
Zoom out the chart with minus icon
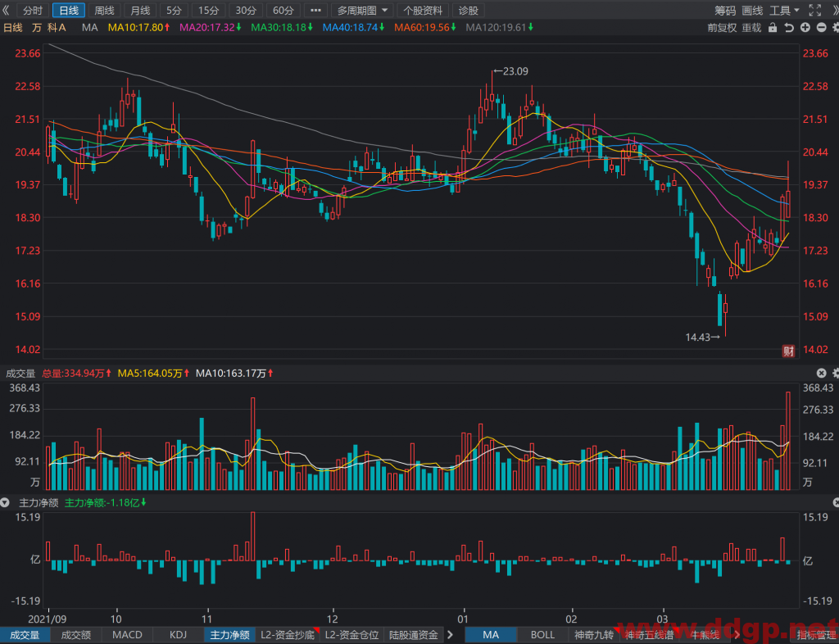click(x=821, y=28)
